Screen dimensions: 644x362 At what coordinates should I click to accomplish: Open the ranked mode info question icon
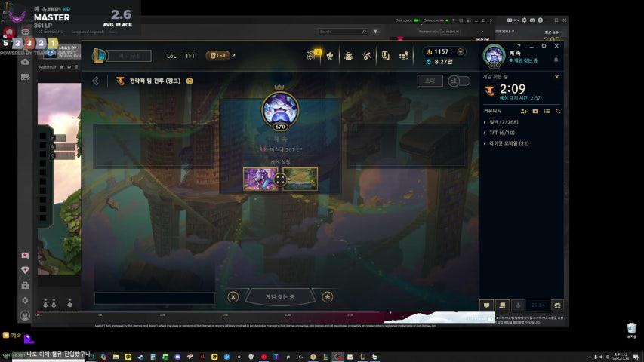pos(190,81)
